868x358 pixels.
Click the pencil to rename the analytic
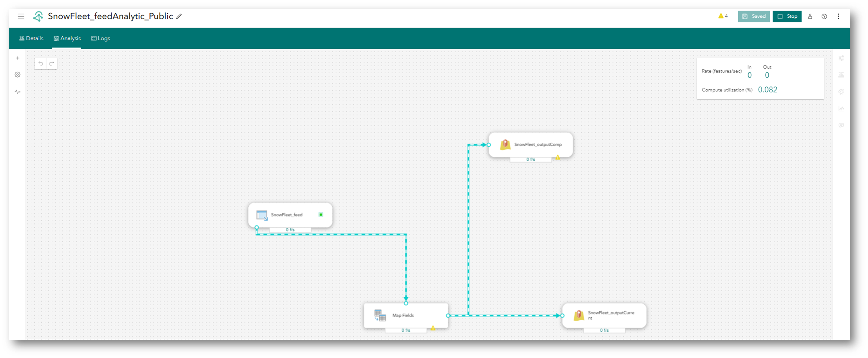pos(179,17)
